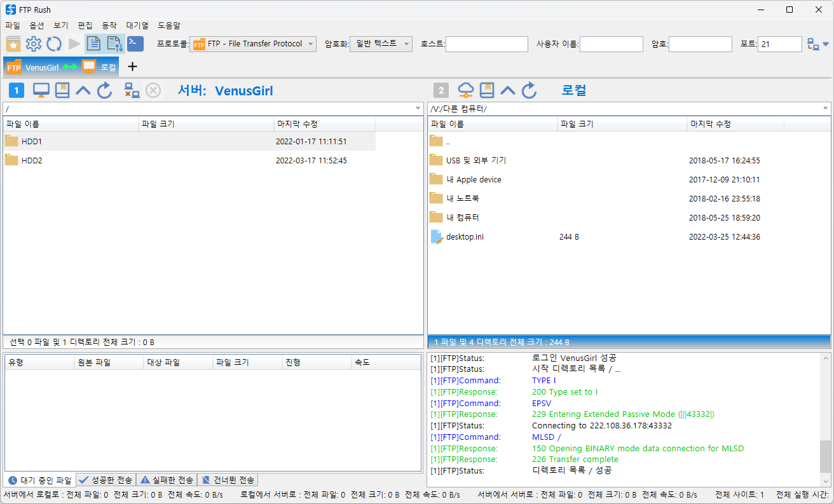Switch to the 건너뛴 전송 tab
This screenshot has width=834, height=504.
pos(228,480)
